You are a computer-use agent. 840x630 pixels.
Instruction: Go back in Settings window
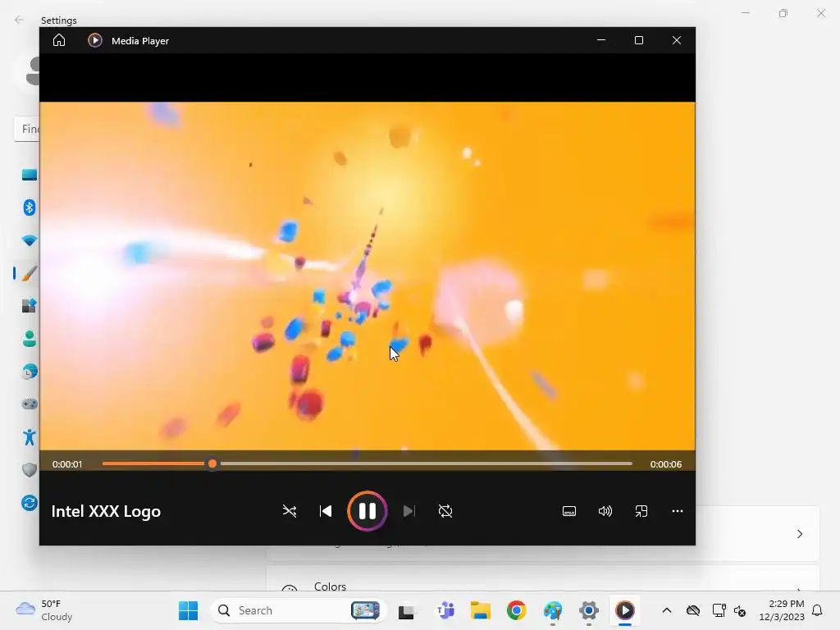point(20,20)
